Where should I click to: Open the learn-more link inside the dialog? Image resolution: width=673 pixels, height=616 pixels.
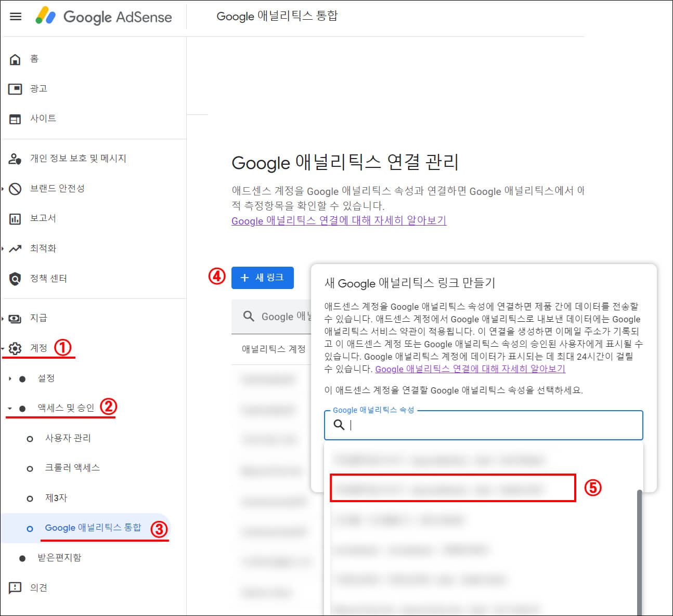(x=470, y=369)
